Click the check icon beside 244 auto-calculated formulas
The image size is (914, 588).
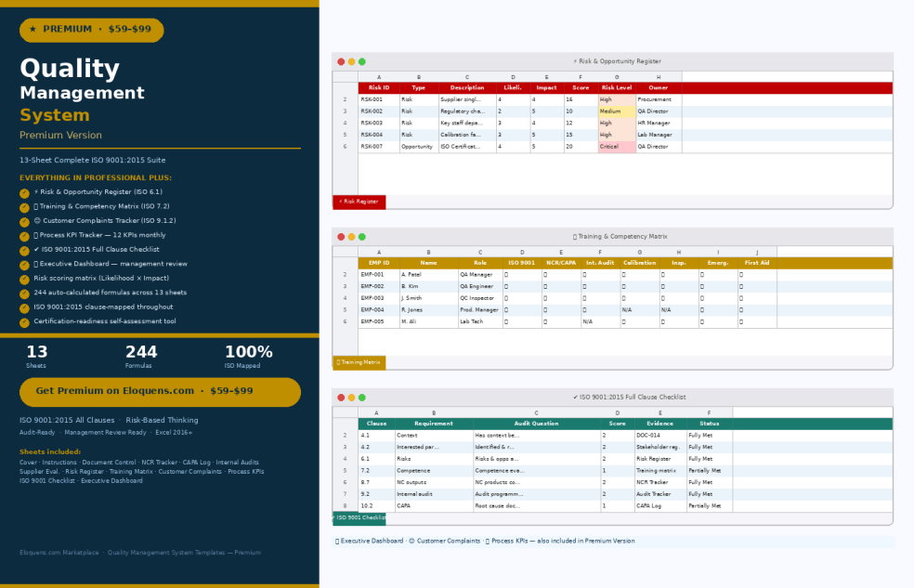click(x=24, y=294)
